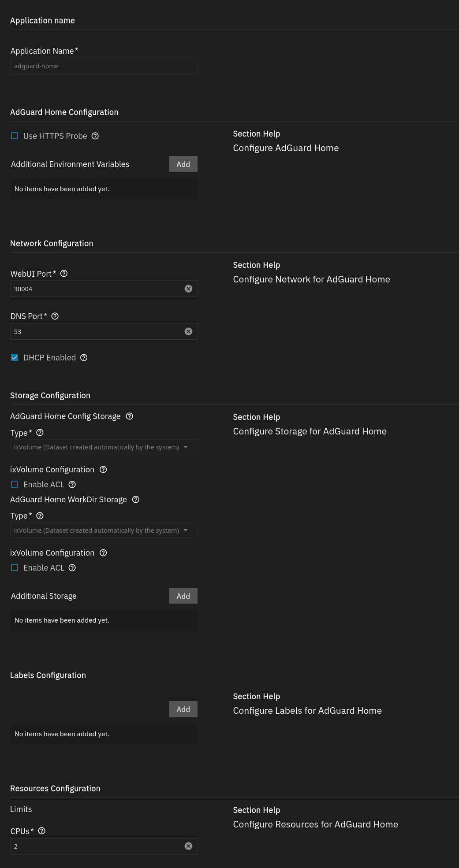
Task: Open help for AdGuard Home WorkDir Storage
Action: click(136, 500)
